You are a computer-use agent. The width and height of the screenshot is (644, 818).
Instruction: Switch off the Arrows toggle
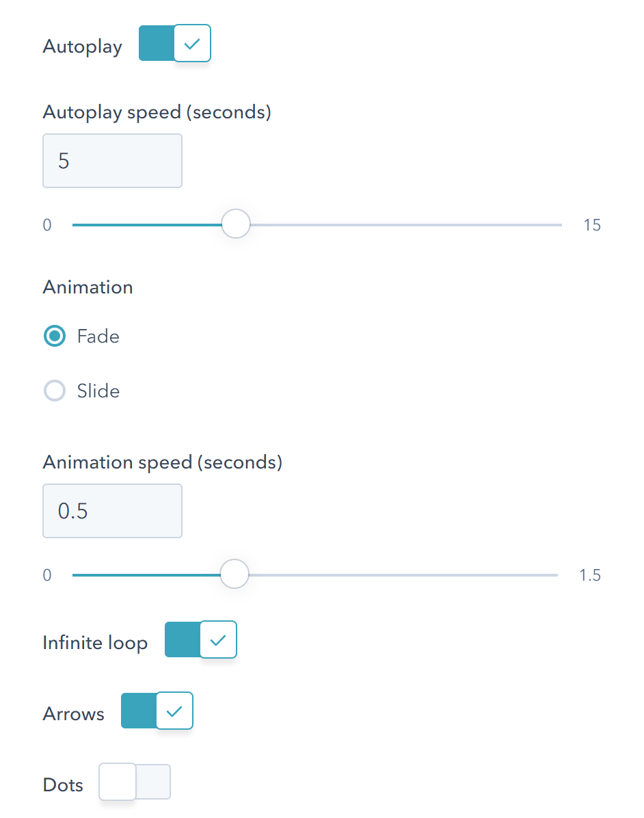(157, 711)
